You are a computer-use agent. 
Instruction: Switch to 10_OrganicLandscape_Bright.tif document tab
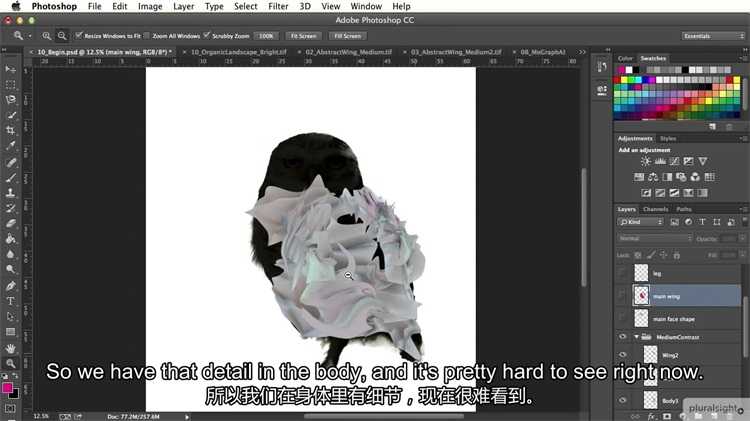click(239, 52)
